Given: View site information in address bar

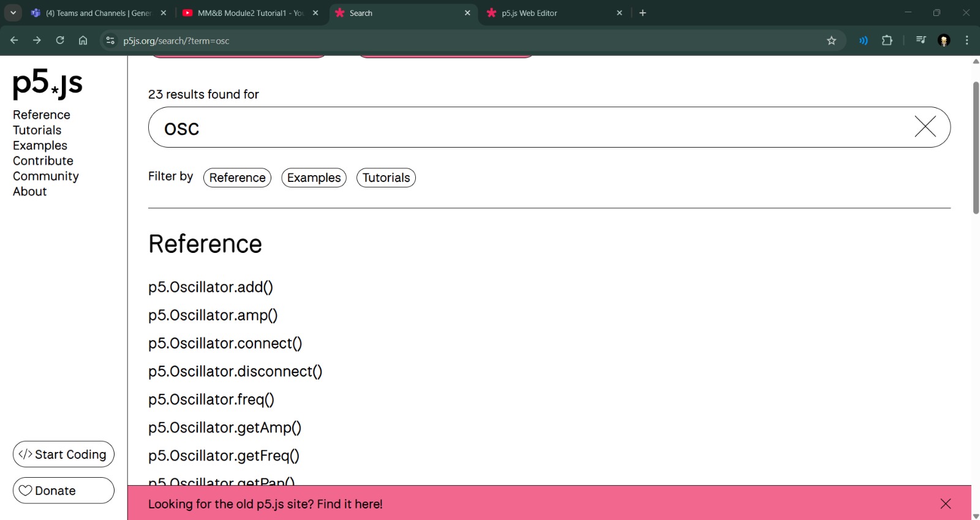Looking at the screenshot, I should 110,40.
